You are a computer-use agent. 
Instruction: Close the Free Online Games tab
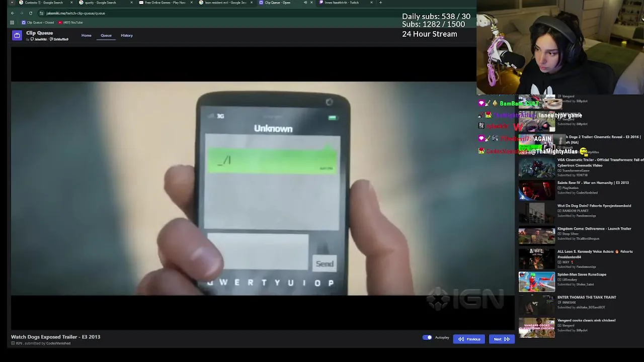[x=191, y=3]
